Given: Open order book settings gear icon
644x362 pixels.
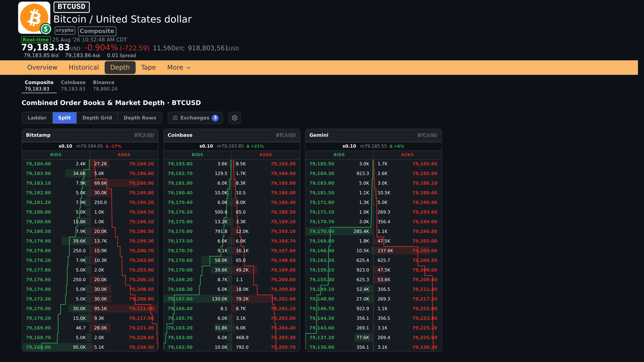Looking at the screenshot, I should tap(234, 118).
